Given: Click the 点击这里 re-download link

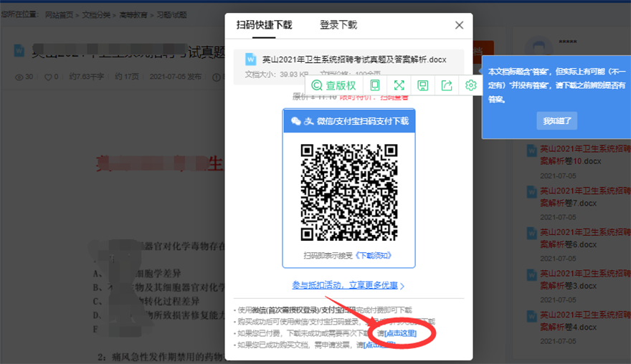Looking at the screenshot, I should point(400,333).
